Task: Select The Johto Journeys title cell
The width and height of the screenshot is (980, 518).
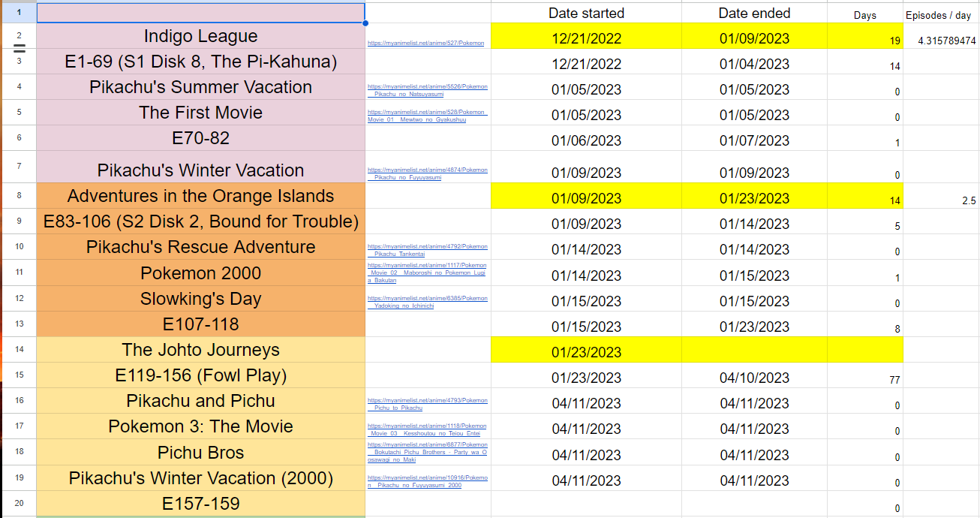Action: pyautogui.click(x=201, y=350)
